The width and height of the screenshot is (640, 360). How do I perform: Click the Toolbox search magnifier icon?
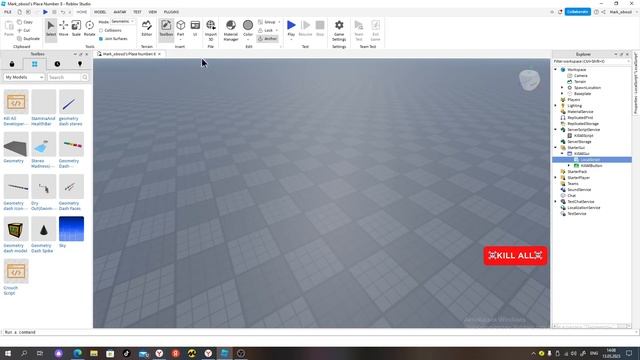(x=84, y=77)
